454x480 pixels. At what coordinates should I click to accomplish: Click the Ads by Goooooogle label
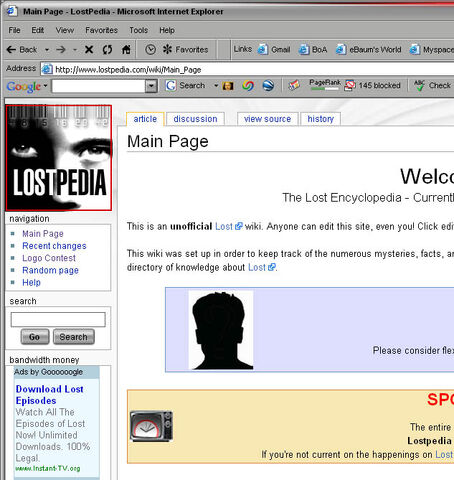point(48,372)
